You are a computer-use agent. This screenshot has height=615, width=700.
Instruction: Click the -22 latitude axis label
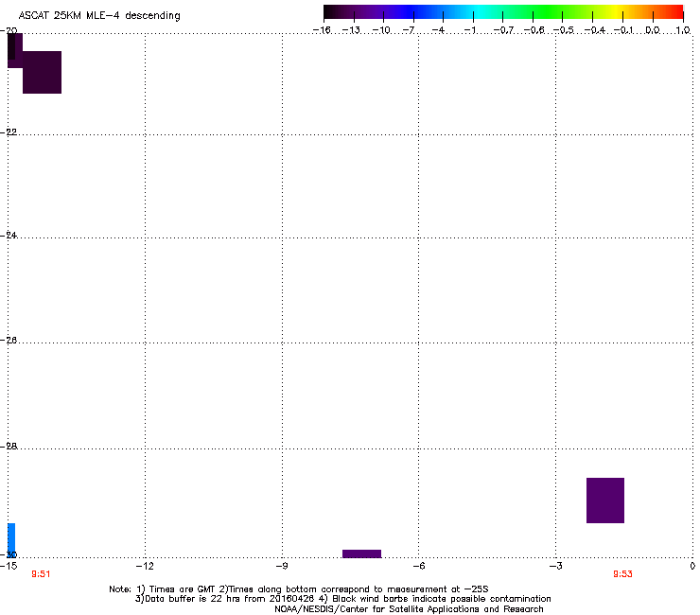[9, 132]
